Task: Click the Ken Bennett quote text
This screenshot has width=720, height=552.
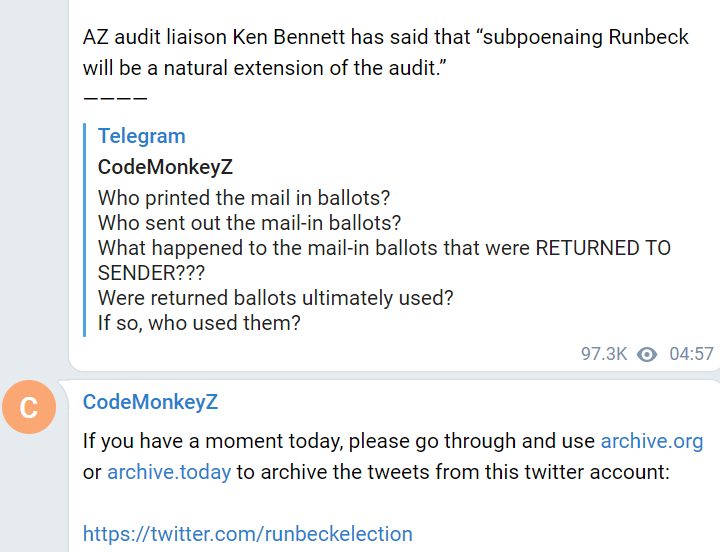Action: pos(386,52)
